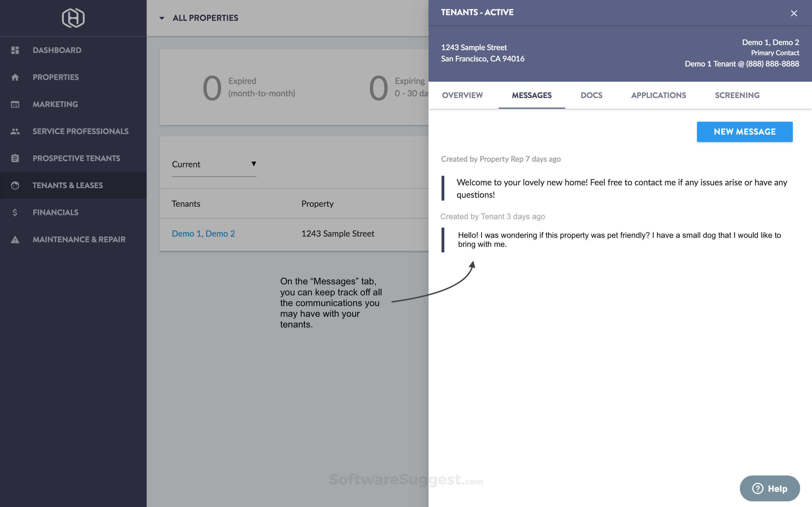Close the Tenants - Active panel
Screen dimensions: 812x507
(x=794, y=14)
